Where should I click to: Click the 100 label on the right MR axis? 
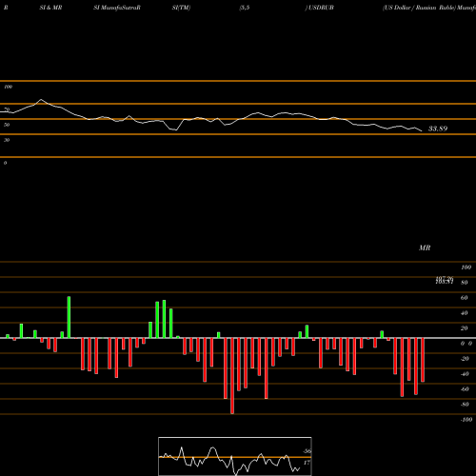click(466, 268)
